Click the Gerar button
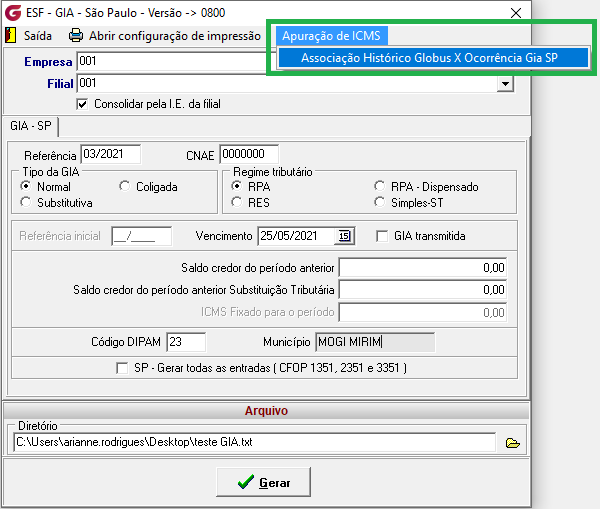 263,482
